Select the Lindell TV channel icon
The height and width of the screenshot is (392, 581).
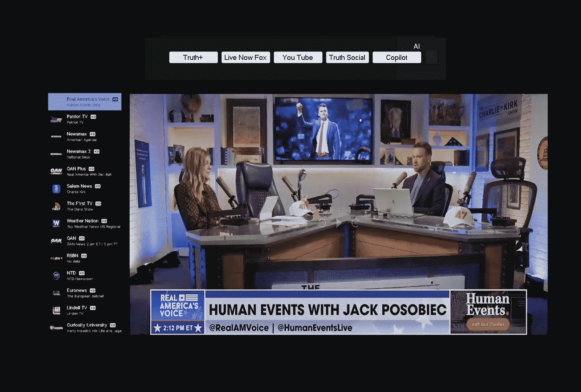click(x=56, y=310)
